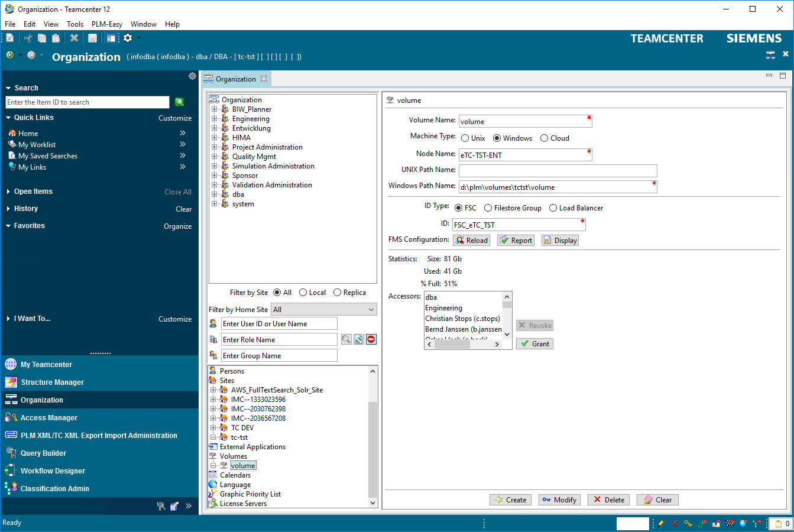Image resolution: width=794 pixels, height=532 pixels.
Task: Click the Reload FMS configuration button
Action: (471, 241)
